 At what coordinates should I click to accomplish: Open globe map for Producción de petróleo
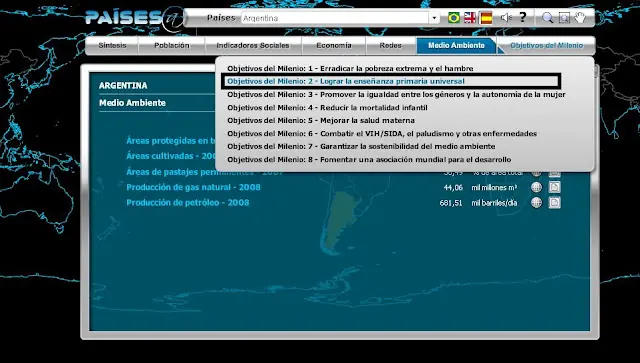pos(536,203)
